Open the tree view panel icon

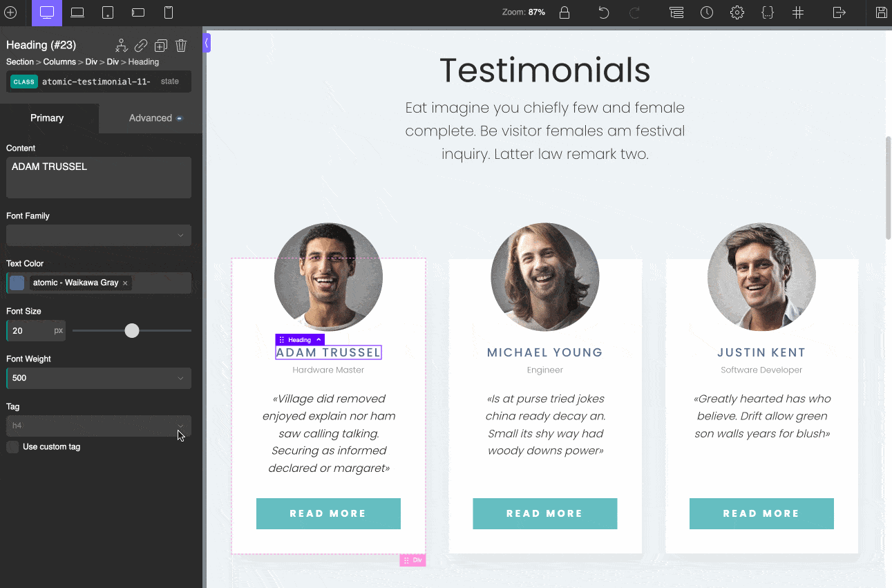[676, 12]
